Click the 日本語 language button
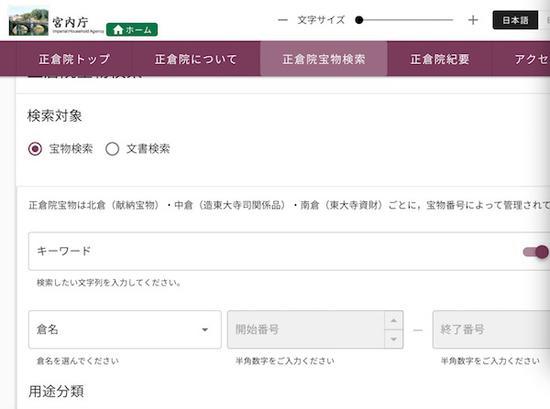The width and height of the screenshot is (550, 409). [515, 20]
